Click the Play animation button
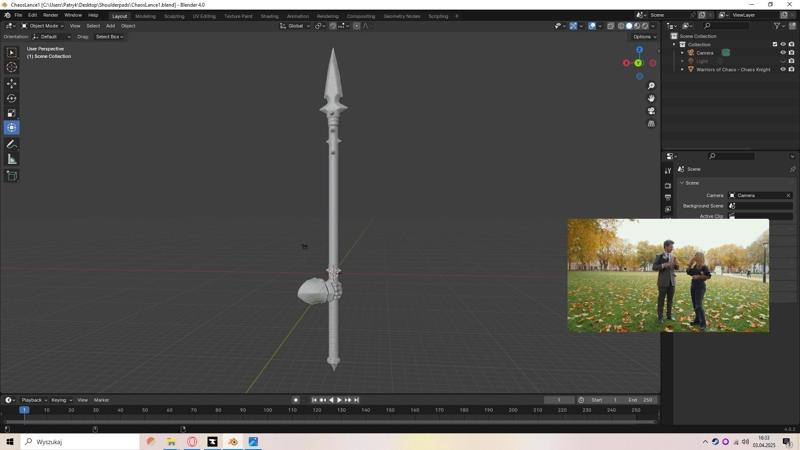This screenshot has width=800, height=450. 339,400
